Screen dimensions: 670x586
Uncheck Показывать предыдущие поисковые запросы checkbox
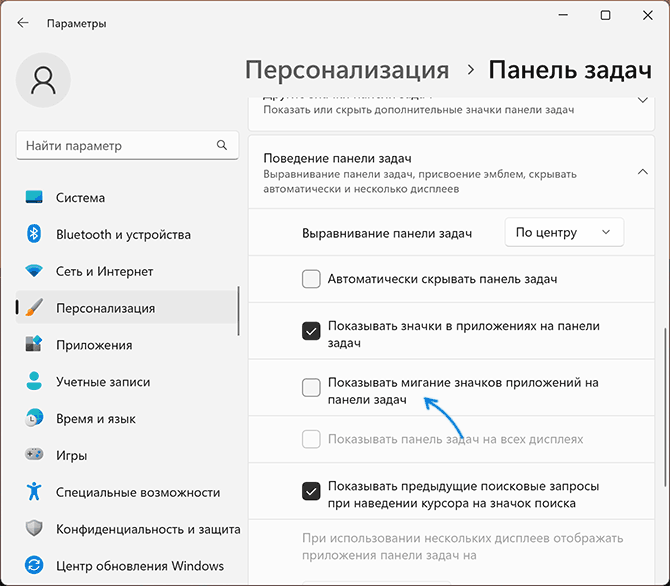(x=311, y=491)
